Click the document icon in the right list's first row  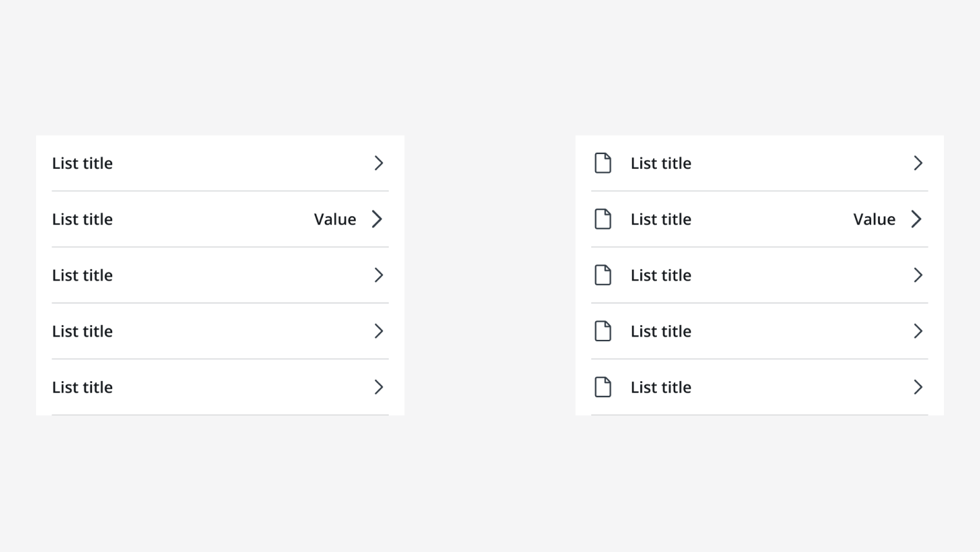coord(603,163)
